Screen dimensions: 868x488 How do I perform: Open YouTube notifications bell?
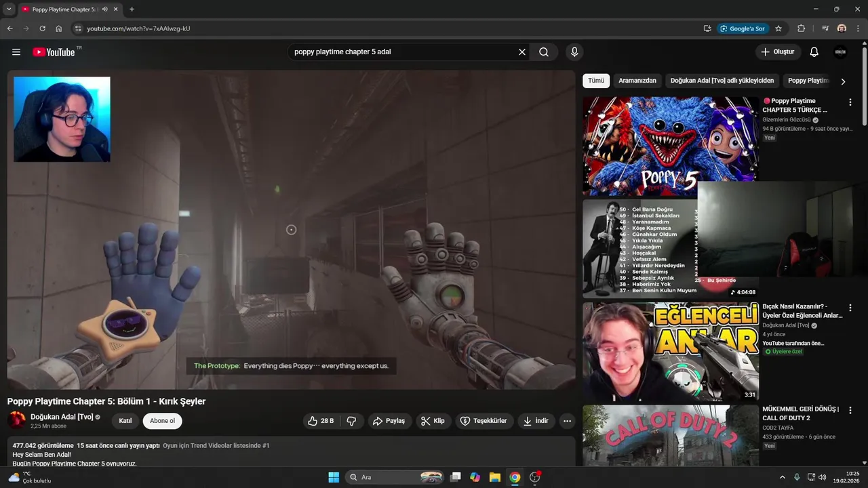click(x=814, y=52)
